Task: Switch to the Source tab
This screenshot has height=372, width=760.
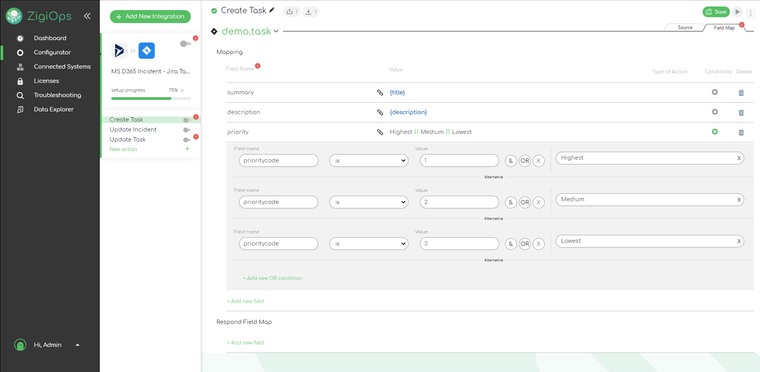Action: coord(684,28)
